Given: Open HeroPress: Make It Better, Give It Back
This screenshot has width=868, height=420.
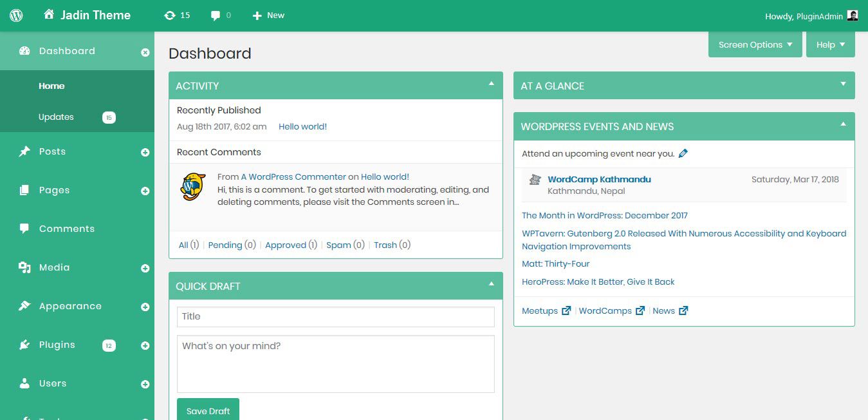Looking at the screenshot, I should click(598, 282).
